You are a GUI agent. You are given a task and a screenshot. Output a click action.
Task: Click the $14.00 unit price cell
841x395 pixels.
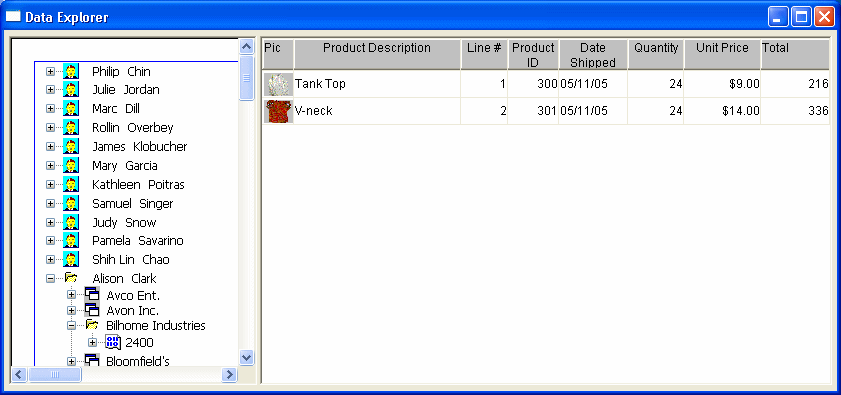point(722,111)
